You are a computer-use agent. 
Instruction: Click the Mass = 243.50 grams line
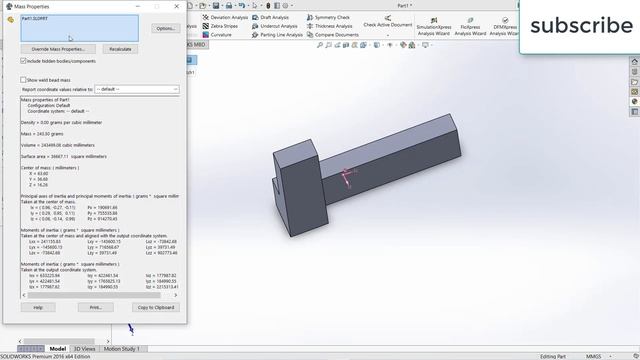(42, 134)
